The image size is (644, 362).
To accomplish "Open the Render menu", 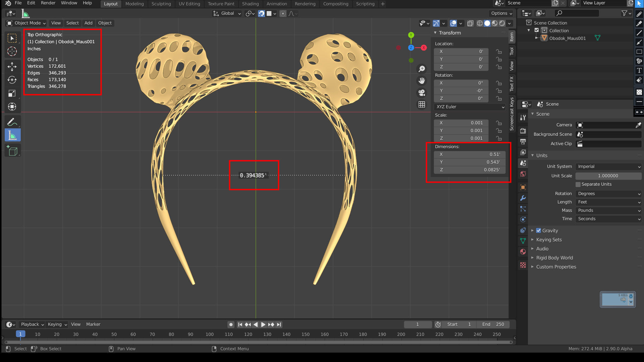I will [48, 3].
